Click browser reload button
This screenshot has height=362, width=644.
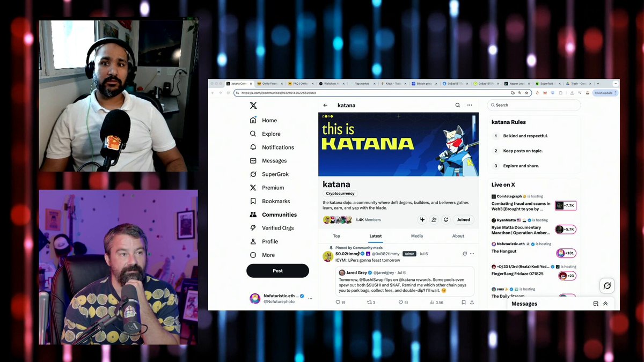click(228, 93)
